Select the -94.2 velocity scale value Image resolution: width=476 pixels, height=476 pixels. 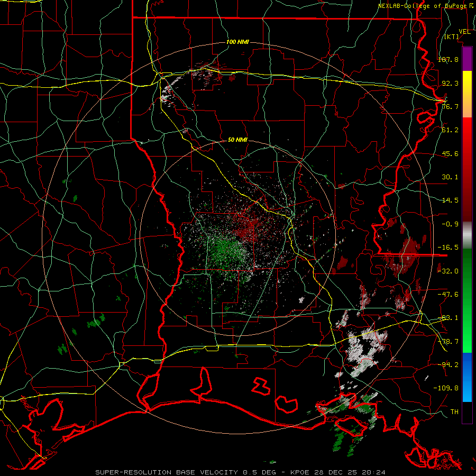pyautogui.click(x=448, y=365)
